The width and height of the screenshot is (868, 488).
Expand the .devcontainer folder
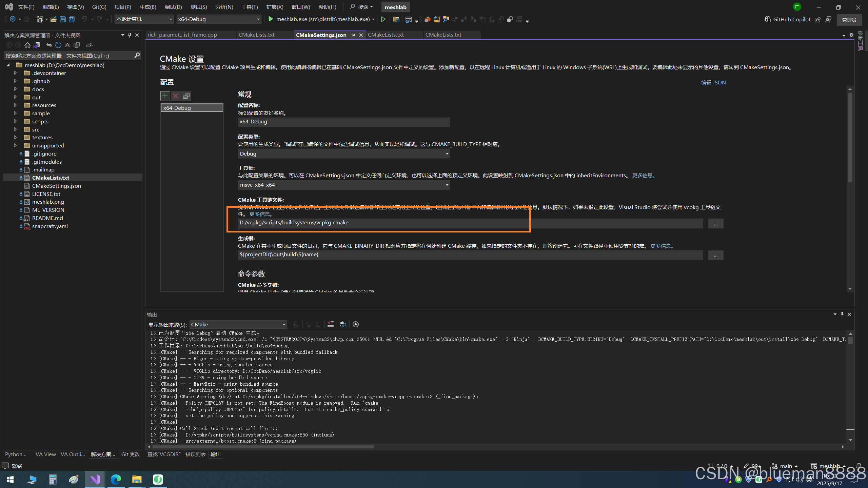(x=15, y=73)
